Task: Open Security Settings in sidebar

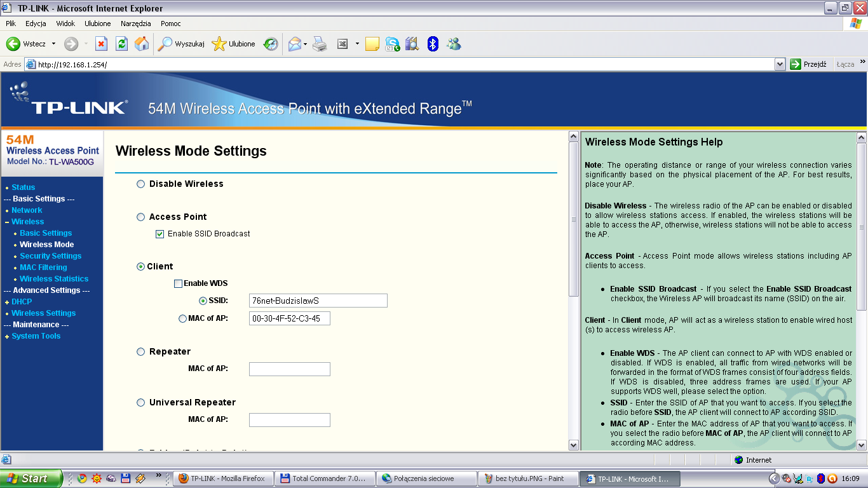Action: 51,256
